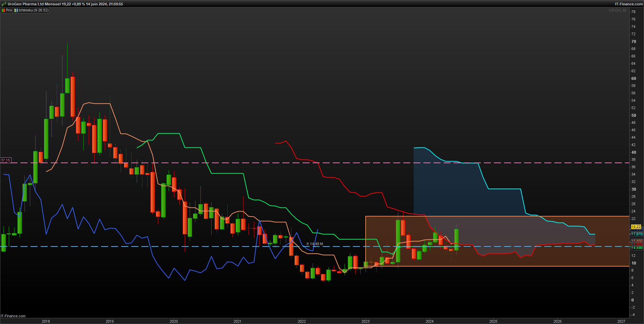Click the URGN, M watermark label
Screen dimensions: 644x324
click(x=617, y=10)
